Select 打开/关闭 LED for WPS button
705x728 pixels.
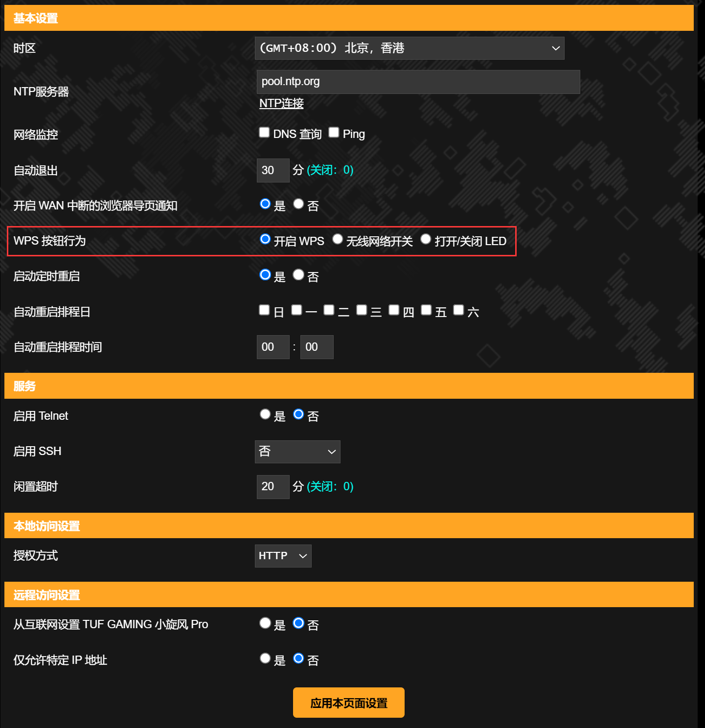point(426,239)
